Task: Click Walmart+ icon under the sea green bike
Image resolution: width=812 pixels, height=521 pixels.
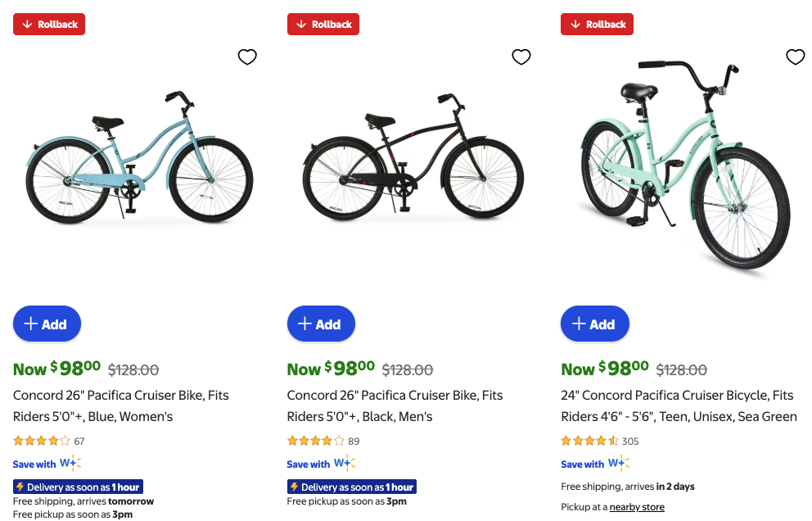Action: (619, 464)
